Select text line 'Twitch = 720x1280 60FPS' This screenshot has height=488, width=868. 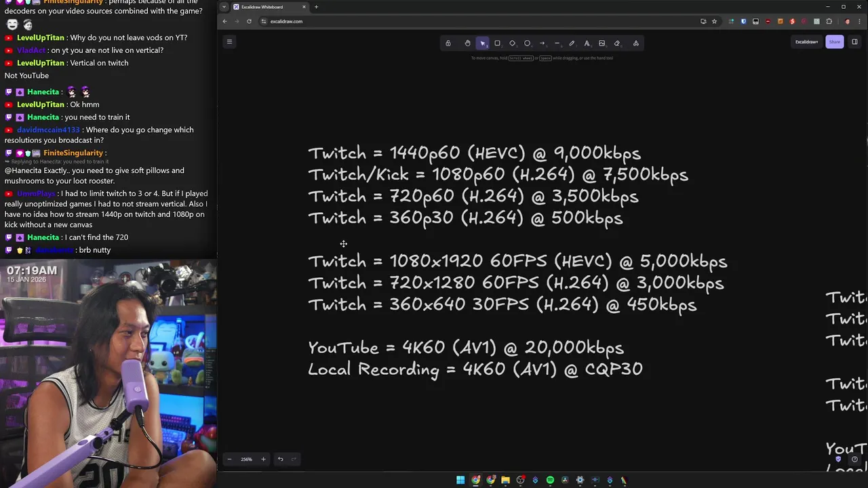[x=515, y=283]
